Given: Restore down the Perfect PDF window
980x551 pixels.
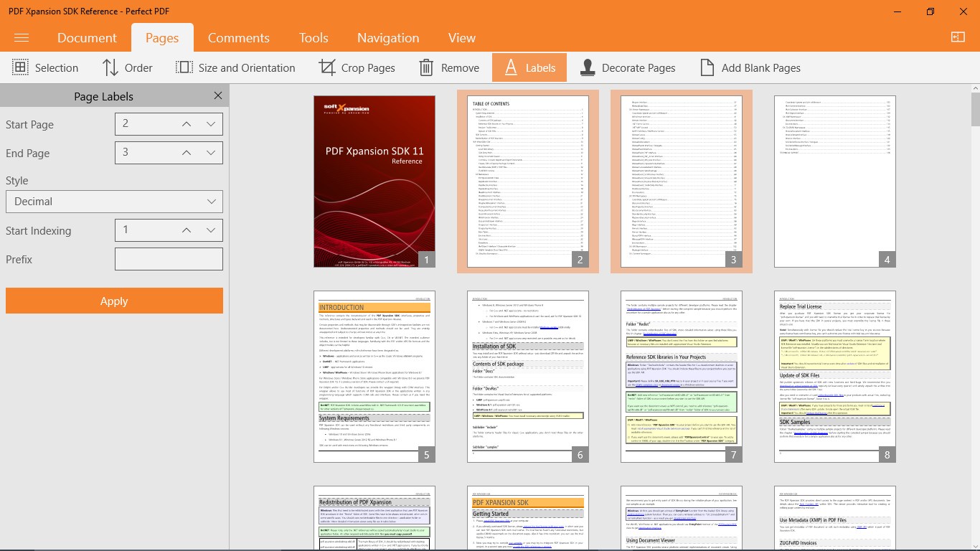Looking at the screenshot, I should coord(930,11).
